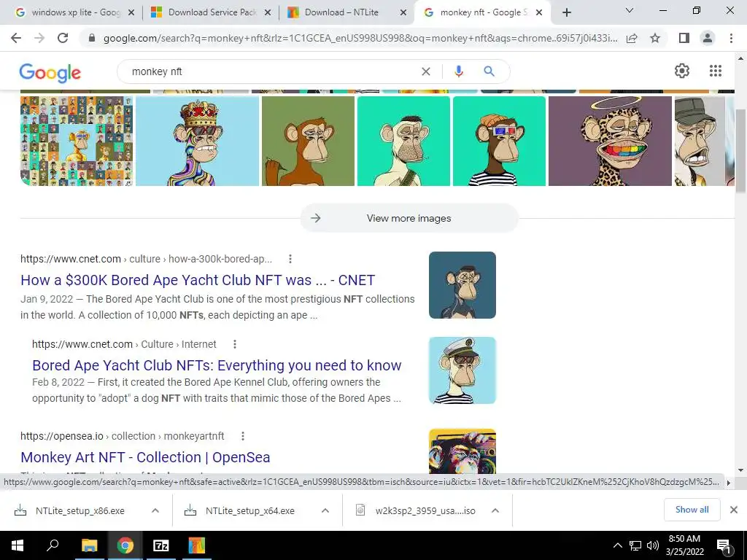The image size is (747, 560).
Task: Open the Chrome profile avatar
Action: [x=708, y=38]
